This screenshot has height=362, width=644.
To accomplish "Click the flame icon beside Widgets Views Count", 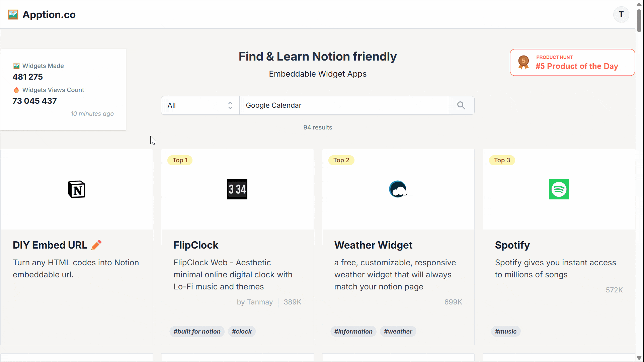I will click(16, 90).
